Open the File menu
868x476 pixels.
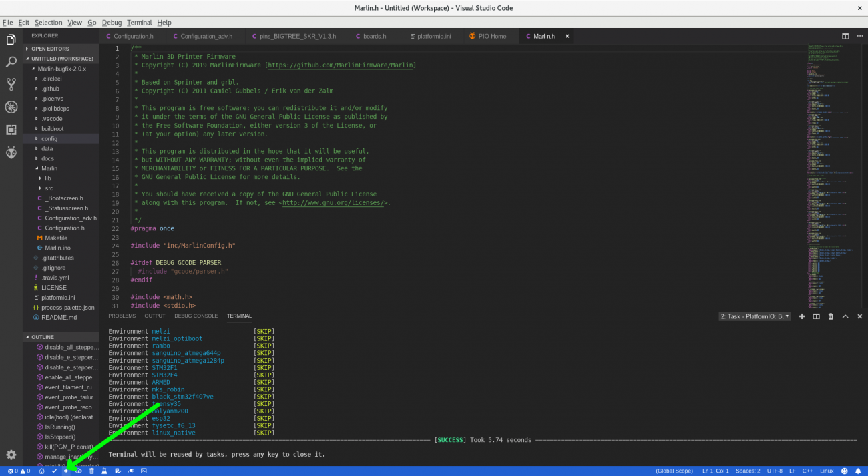pos(8,23)
